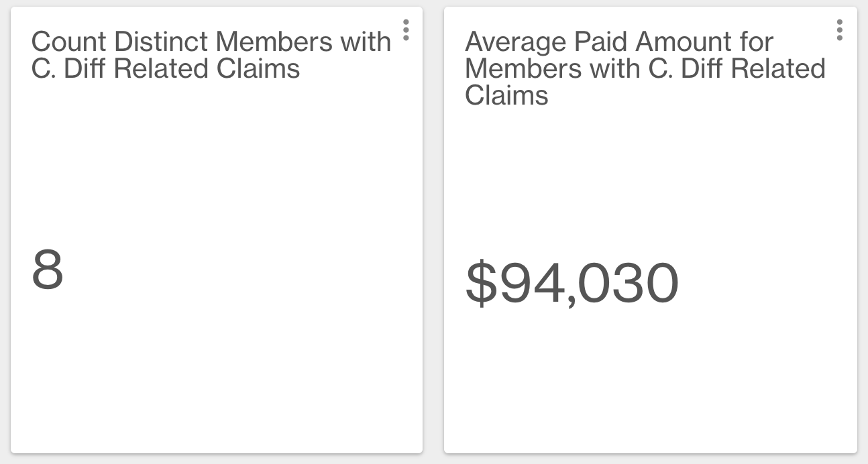Show tile actions for the $94,030 tile
The height and width of the screenshot is (464, 868).
pyautogui.click(x=839, y=30)
